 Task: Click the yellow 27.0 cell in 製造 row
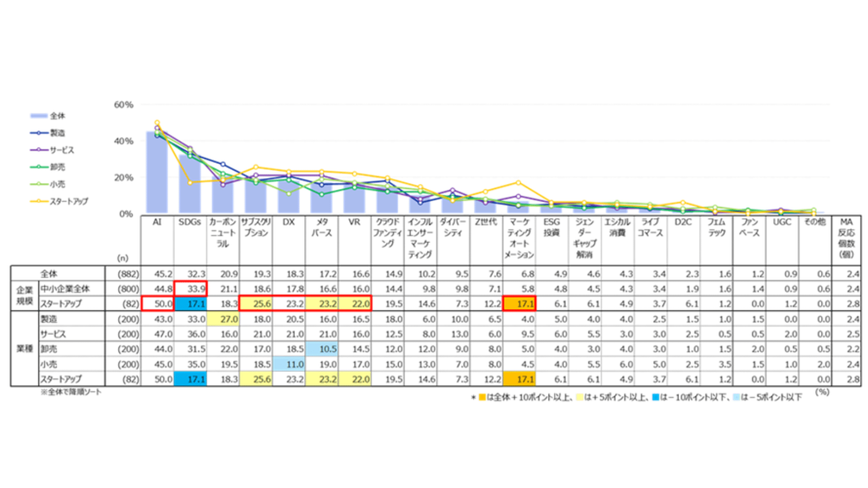(x=223, y=319)
